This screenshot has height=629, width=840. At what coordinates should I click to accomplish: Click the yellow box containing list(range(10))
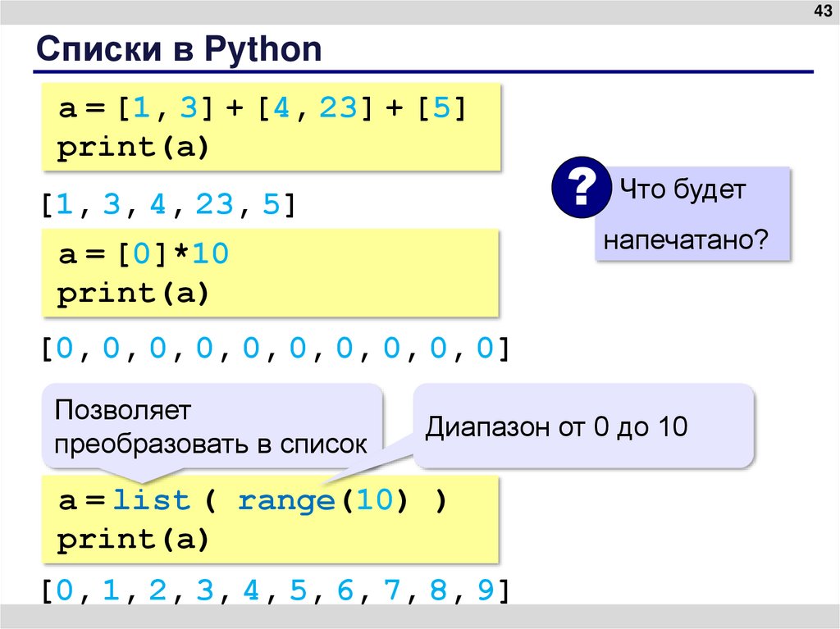point(271,518)
